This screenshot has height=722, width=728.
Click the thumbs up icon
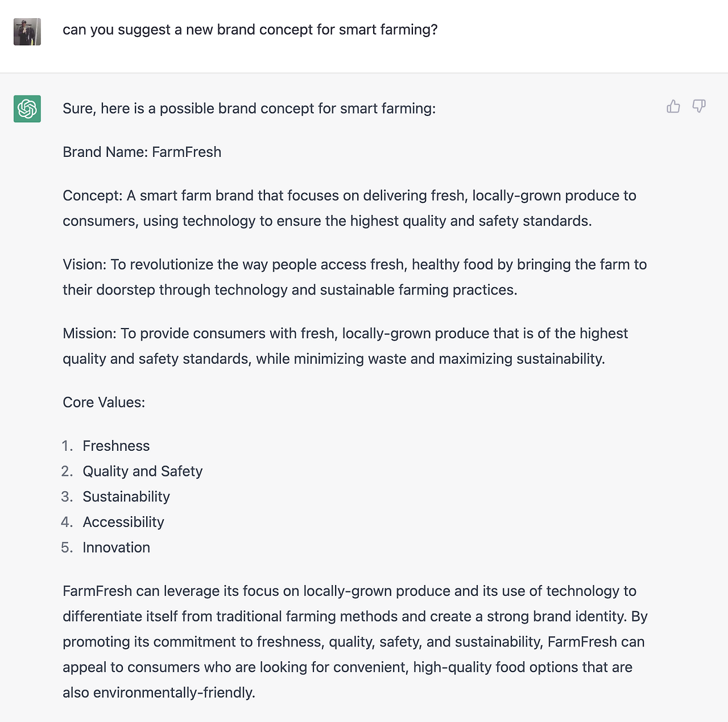pos(673,106)
